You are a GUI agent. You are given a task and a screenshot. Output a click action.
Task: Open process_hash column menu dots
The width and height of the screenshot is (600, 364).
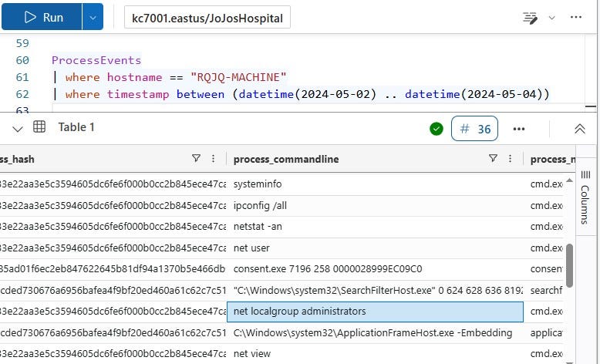pyautogui.click(x=213, y=158)
